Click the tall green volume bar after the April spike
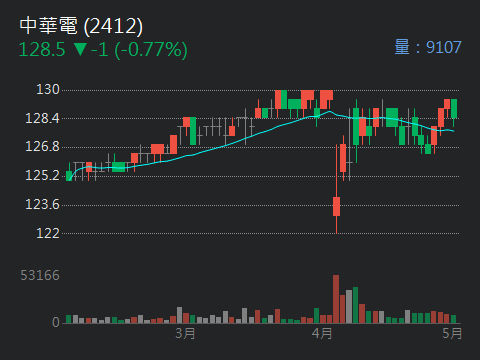 coord(356,305)
